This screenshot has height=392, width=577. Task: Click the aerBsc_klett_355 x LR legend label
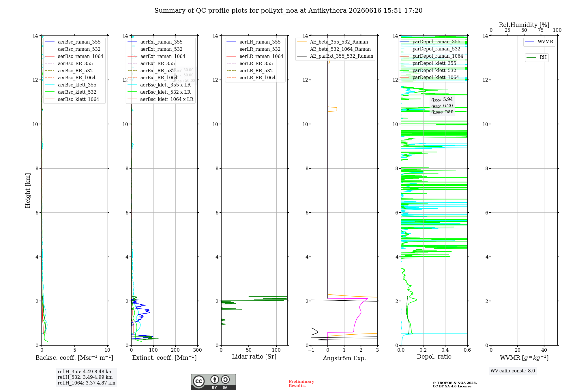click(165, 85)
